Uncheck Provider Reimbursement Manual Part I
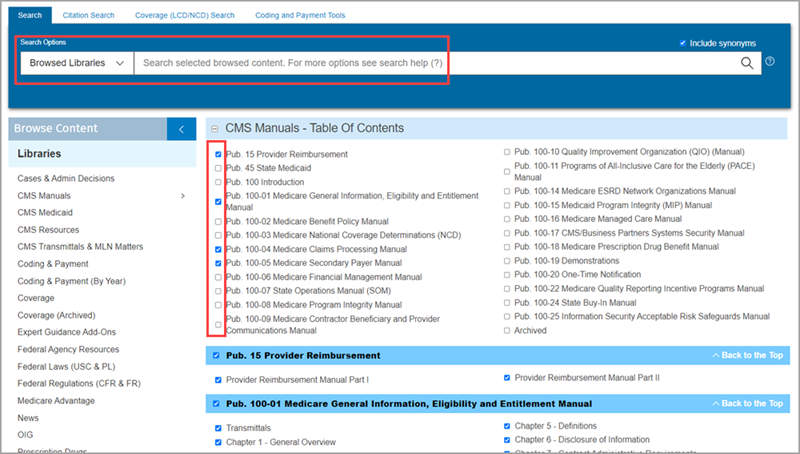Image resolution: width=800 pixels, height=454 pixels. click(x=218, y=380)
